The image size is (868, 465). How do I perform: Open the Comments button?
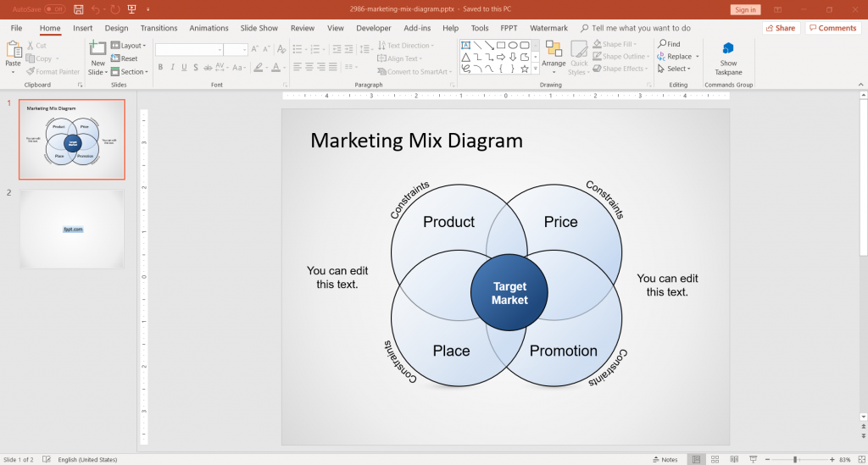click(832, 28)
